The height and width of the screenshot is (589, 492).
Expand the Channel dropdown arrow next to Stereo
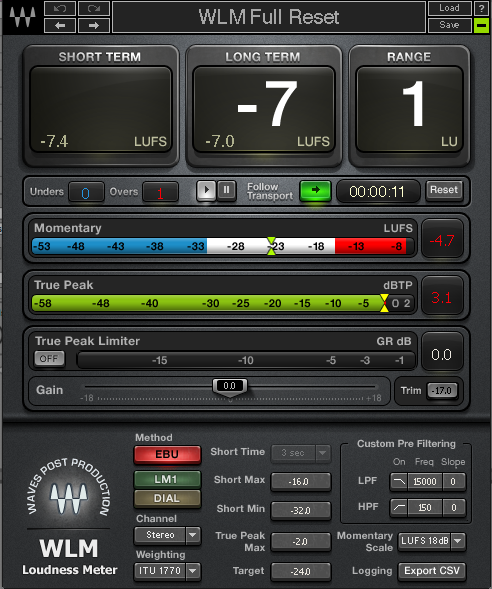(x=193, y=535)
